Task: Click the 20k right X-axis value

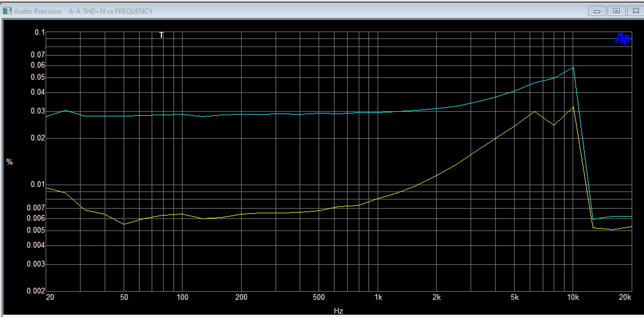Action: click(x=625, y=298)
